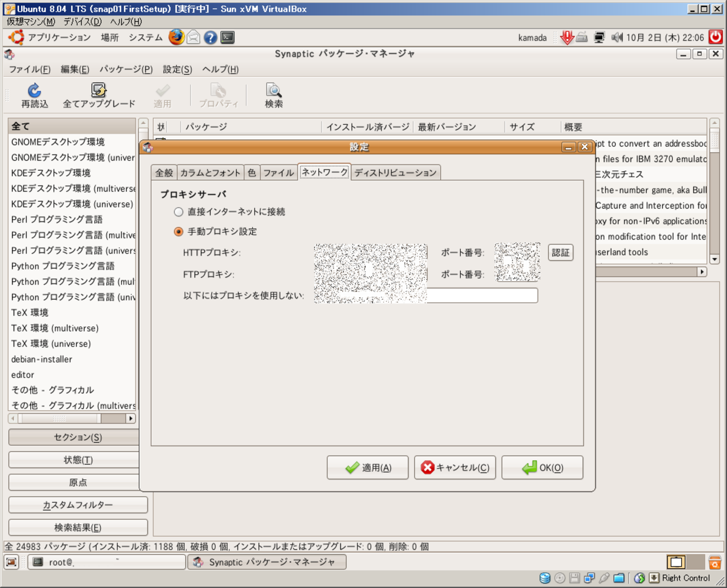Click the VirtualBox floppy status icon
This screenshot has width=727, height=588.
[x=574, y=578]
